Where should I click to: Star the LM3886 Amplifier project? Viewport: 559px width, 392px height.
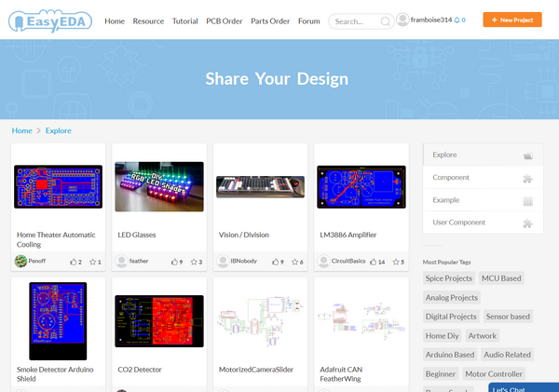tap(396, 262)
